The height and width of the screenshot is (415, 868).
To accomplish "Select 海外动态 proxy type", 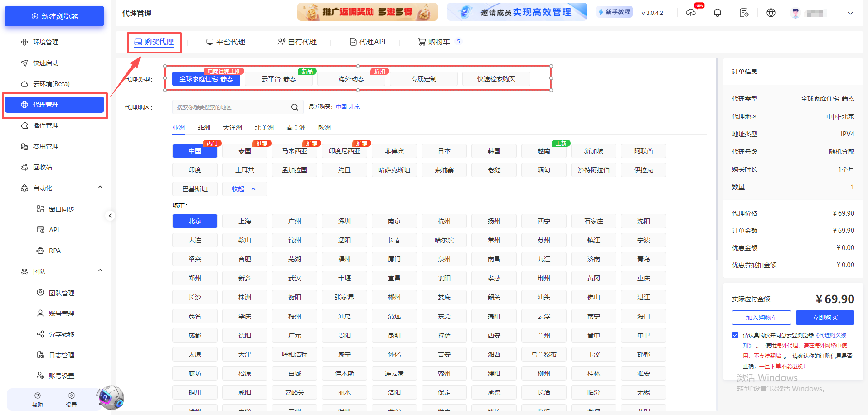I will (x=351, y=78).
